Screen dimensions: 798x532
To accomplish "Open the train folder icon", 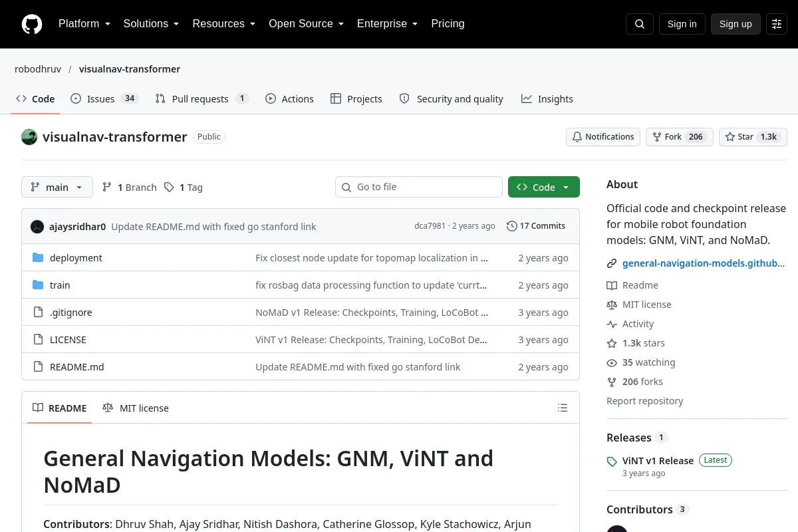I will [38, 285].
